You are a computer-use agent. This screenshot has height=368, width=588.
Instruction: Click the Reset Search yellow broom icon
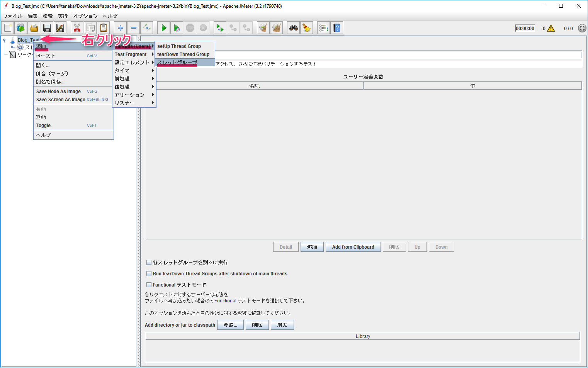coord(307,28)
